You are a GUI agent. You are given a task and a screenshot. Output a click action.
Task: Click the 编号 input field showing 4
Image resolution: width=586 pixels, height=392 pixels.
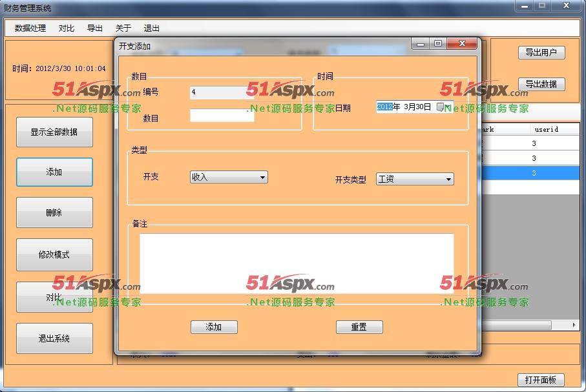click(x=222, y=92)
